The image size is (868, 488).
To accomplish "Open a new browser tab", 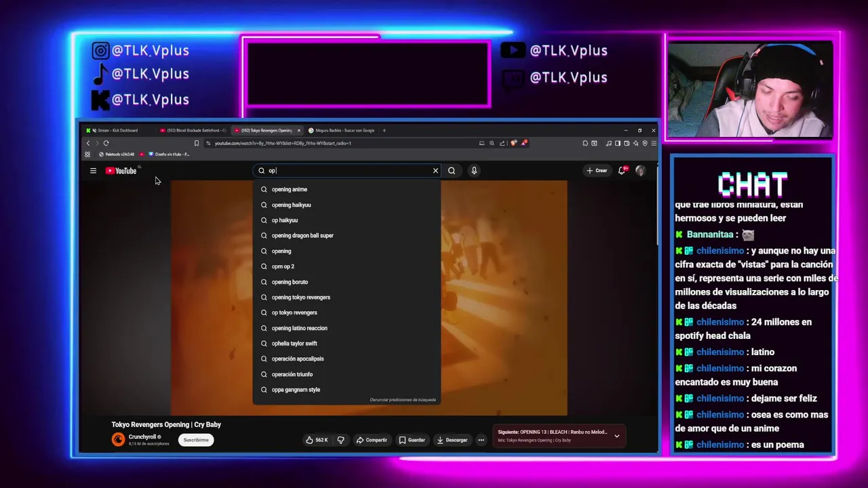I will (x=384, y=130).
